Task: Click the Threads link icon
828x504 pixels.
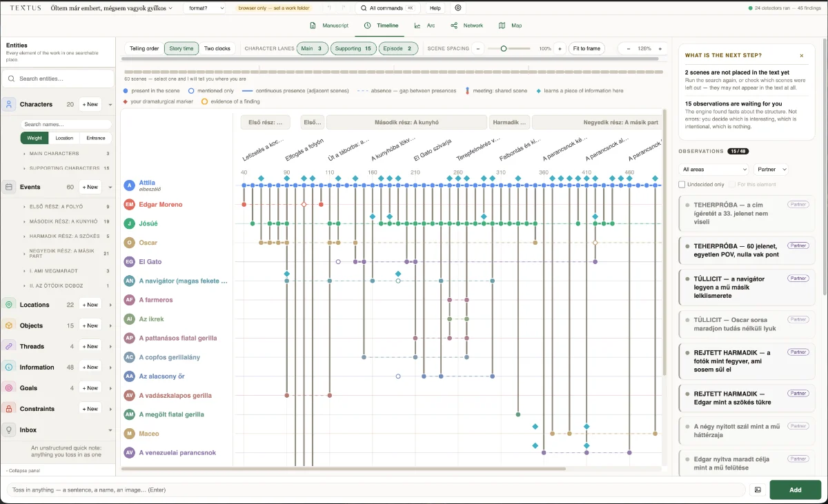Action: (x=9, y=346)
